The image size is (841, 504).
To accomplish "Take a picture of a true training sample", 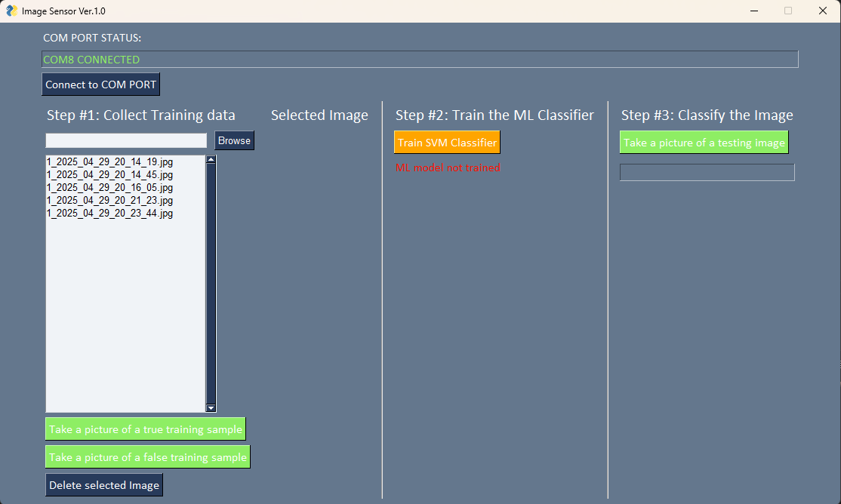I will tap(146, 429).
